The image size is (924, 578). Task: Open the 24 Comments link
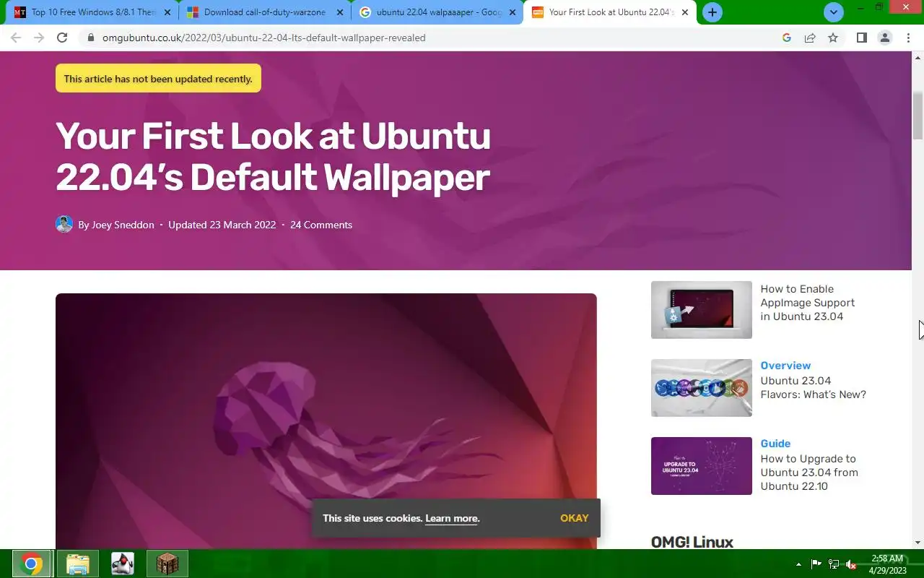[321, 225]
